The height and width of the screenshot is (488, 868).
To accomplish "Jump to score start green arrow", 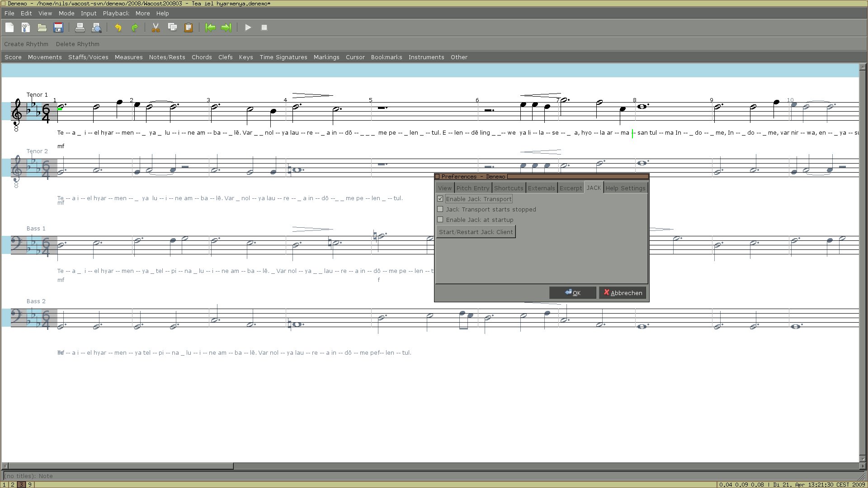I will [210, 28].
